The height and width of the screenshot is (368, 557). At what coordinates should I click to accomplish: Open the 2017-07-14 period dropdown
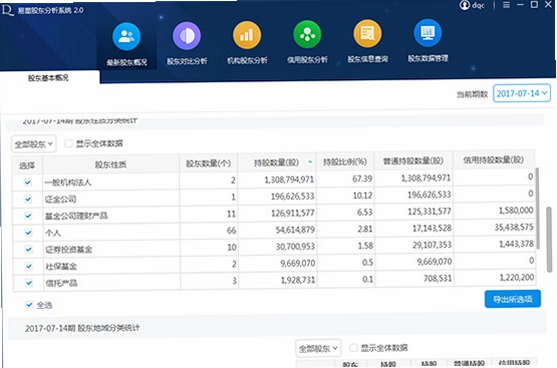(x=522, y=93)
